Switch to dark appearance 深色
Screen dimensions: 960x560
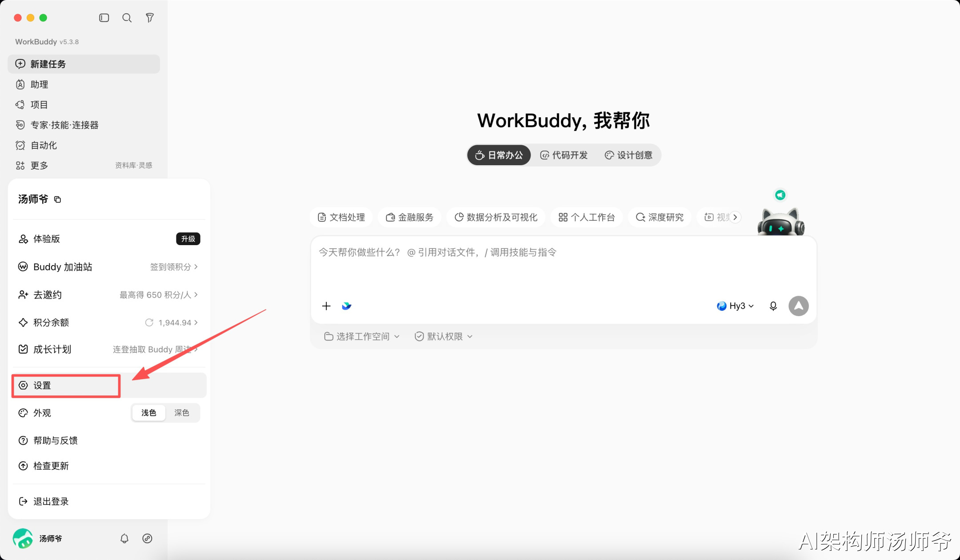(x=182, y=413)
